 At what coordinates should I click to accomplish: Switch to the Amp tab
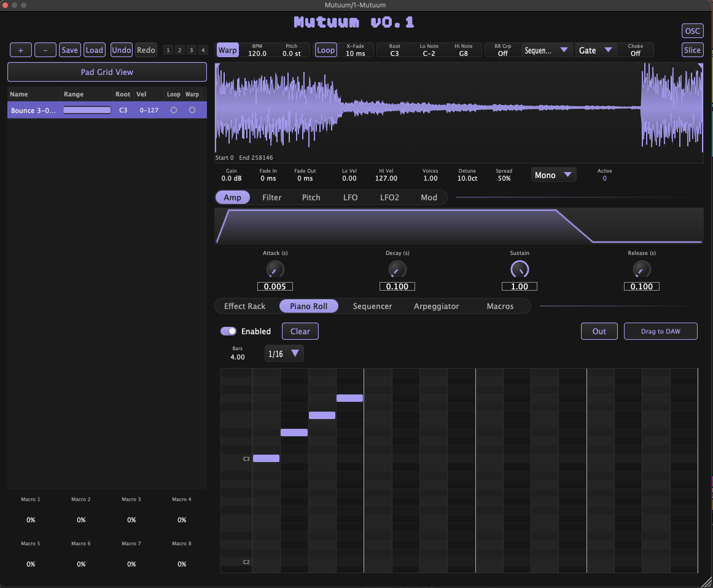coord(232,197)
